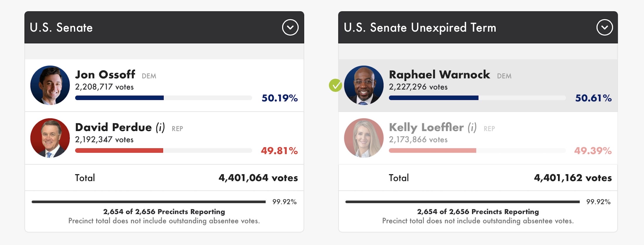Select the David Perdue candidate name

[114, 127]
